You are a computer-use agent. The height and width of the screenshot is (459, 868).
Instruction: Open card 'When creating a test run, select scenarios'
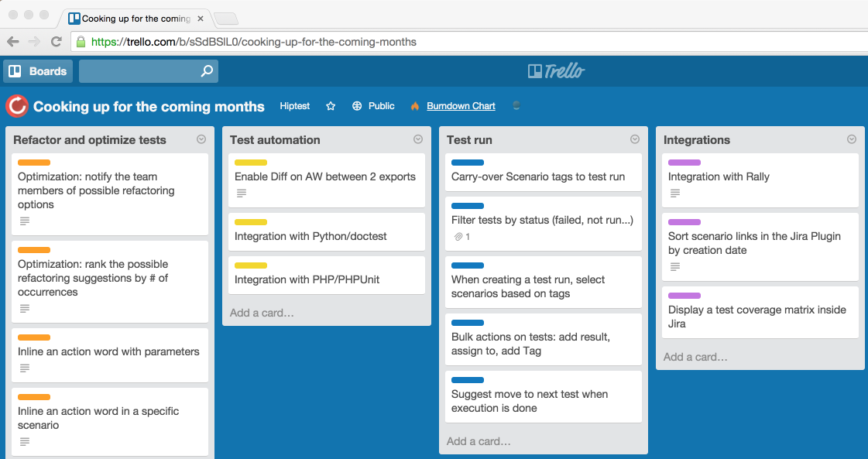coord(544,282)
